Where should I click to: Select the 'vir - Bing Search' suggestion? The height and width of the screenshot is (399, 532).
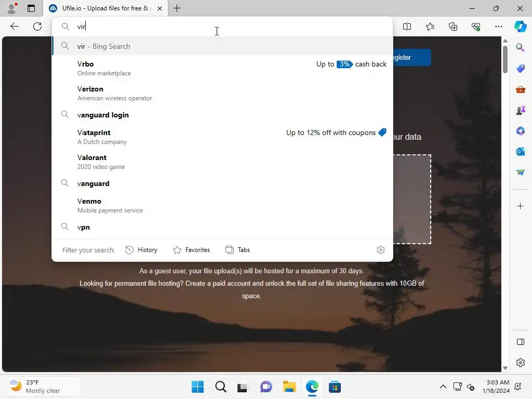click(x=222, y=46)
